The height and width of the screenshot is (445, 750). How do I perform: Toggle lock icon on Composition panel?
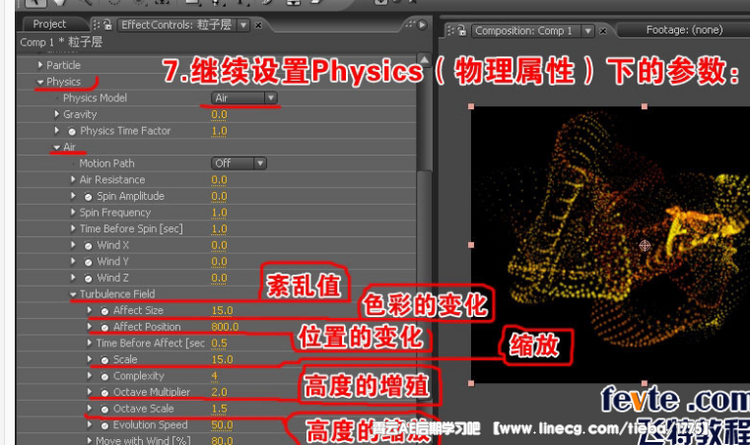click(462, 31)
